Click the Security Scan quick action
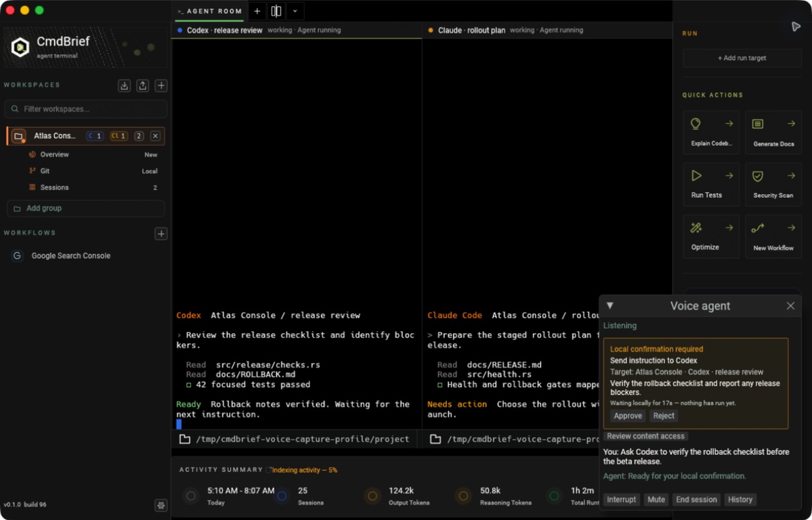812x520 pixels. (x=773, y=184)
